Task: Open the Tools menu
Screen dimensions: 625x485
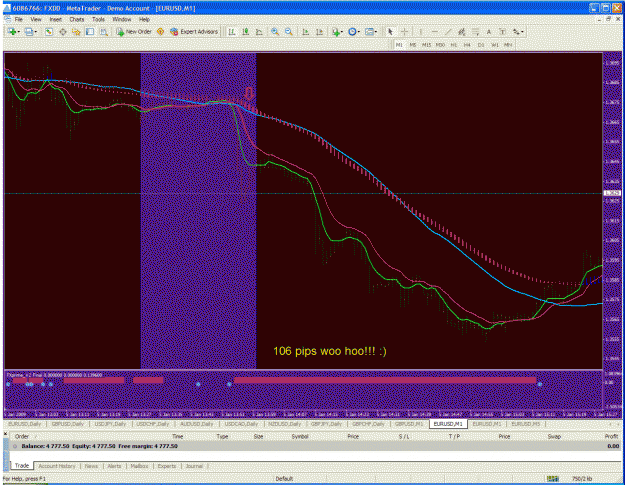Action: pyautogui.click(x=98, y=19)
